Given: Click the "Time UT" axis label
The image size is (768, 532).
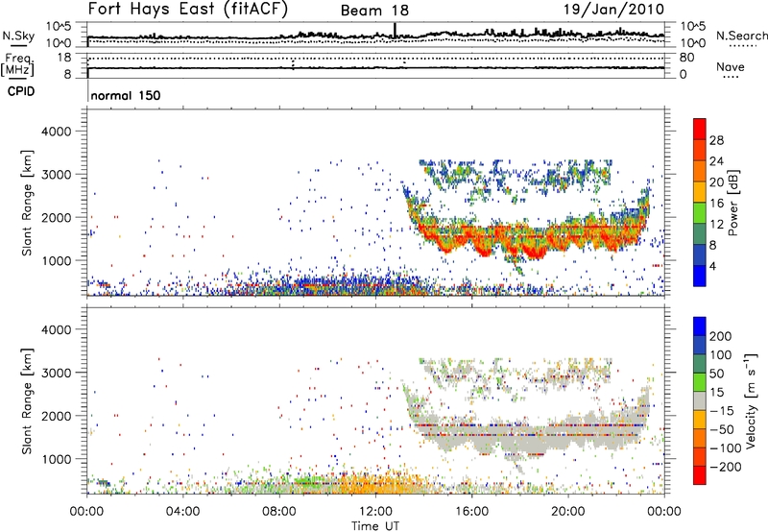Looking at the screenshot, I should (x=375, y=526).
